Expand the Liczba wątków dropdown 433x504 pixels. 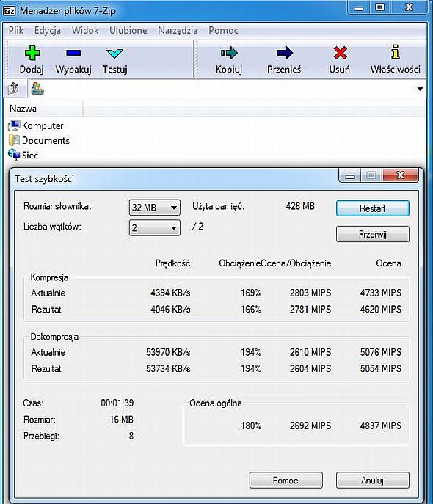(155, 228)
